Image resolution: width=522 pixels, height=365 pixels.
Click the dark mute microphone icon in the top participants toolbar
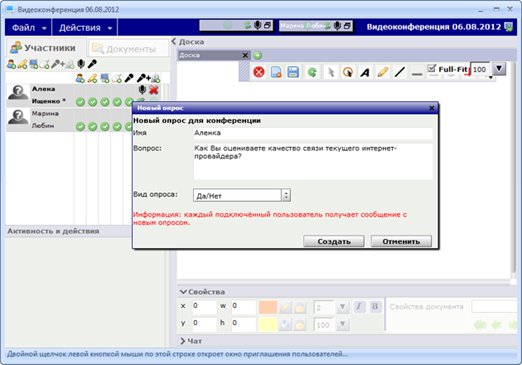pyautogui.click(x=81, y=64)
